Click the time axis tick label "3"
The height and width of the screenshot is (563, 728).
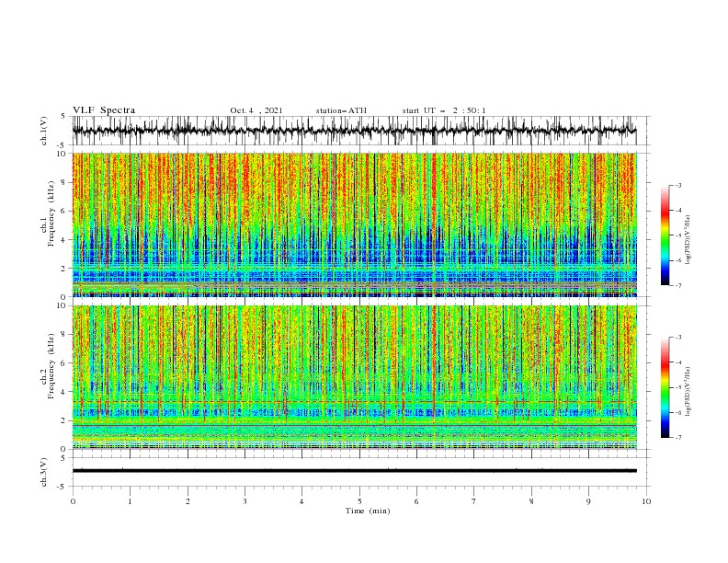tap(245, 501)
